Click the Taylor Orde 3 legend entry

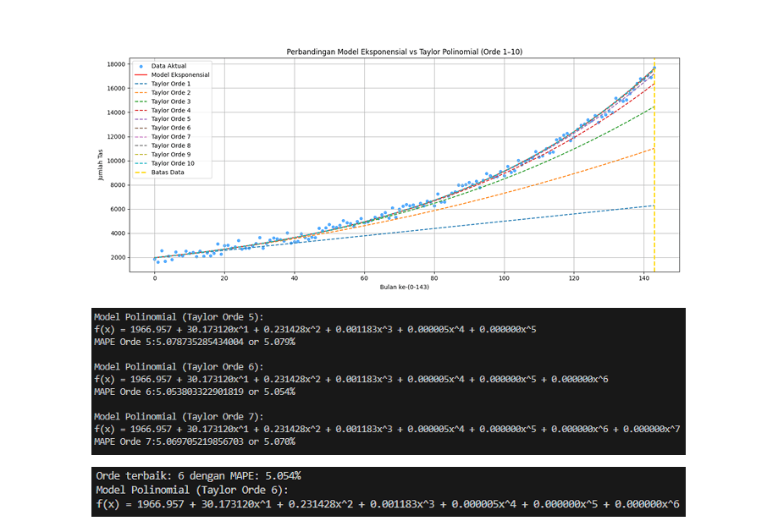tap(163, 101)
